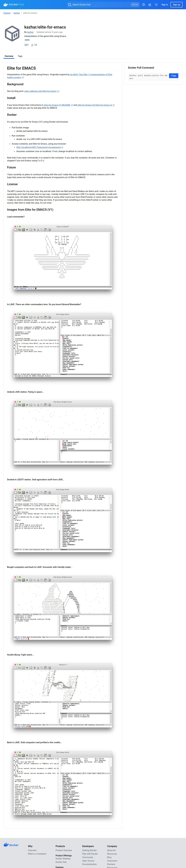Click the Docker logo in the footer
The width and height of the screenshot is (186, 868).
[11, 845]
